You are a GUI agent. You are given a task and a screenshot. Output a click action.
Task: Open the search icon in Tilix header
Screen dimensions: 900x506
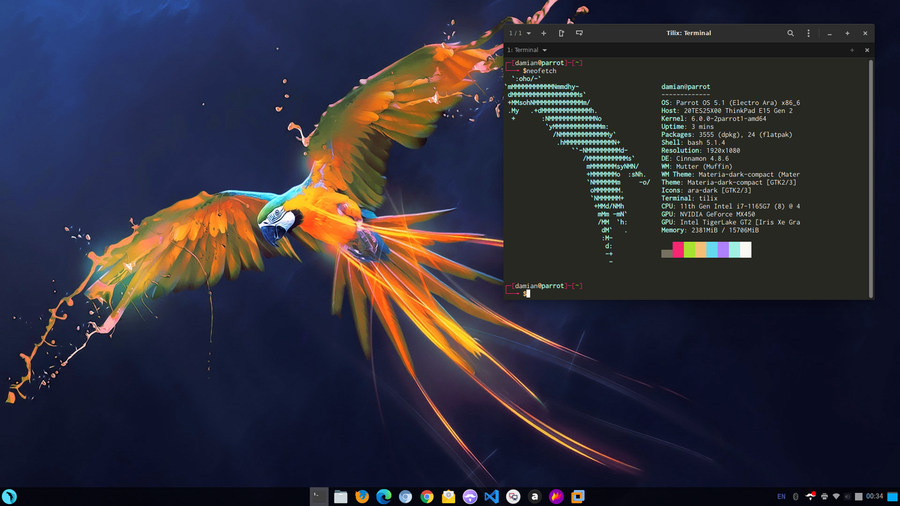[x=790, y=33]
